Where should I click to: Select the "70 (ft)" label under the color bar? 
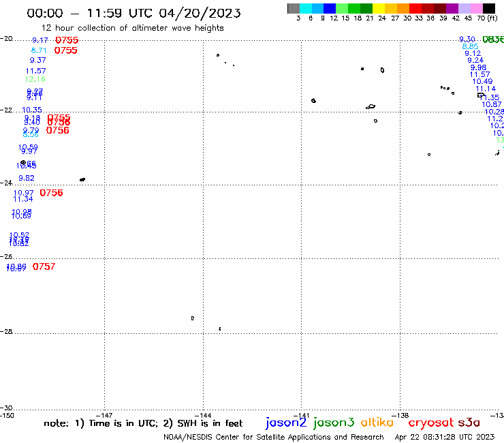[x=487, y=18]
